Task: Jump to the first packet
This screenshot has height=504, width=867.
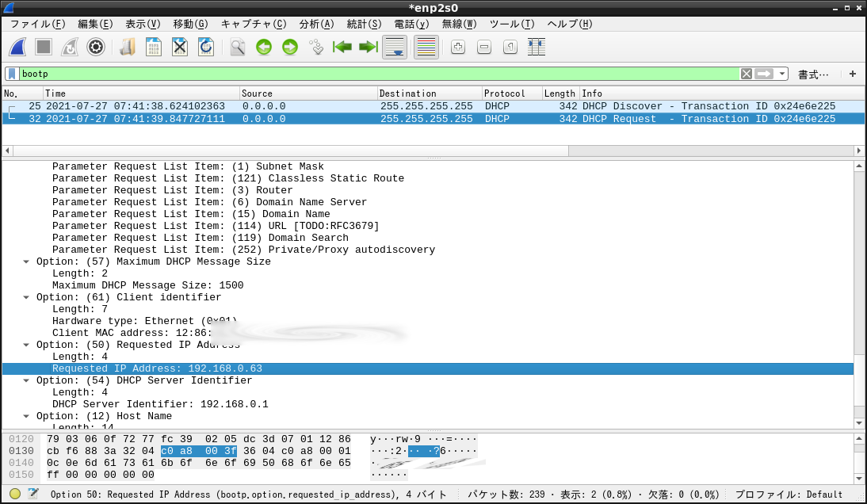Action: [342, 47]
